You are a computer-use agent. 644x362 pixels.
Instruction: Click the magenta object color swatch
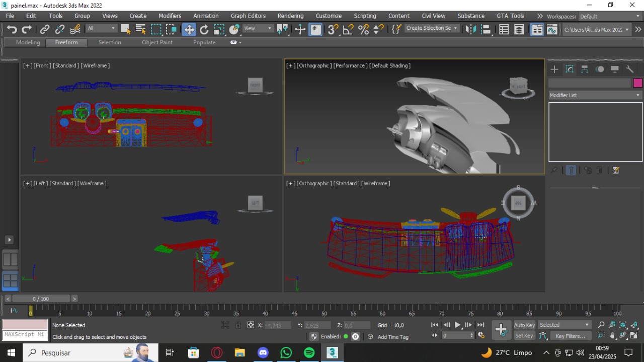[x=637, y=83]
